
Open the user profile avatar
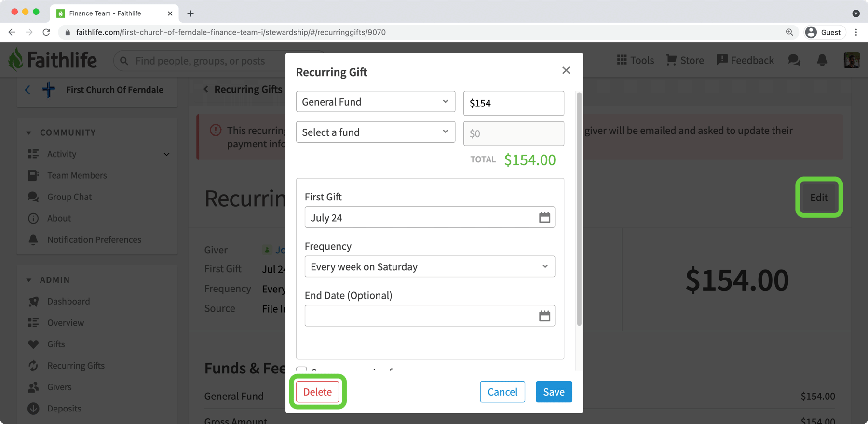pyautogui.click(x=852, y=60)
